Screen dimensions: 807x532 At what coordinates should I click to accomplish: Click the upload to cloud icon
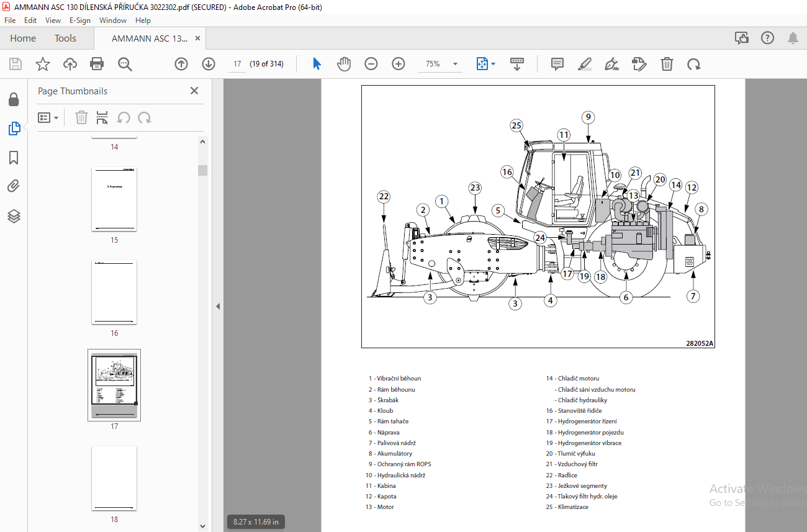[x=70, y=64]
